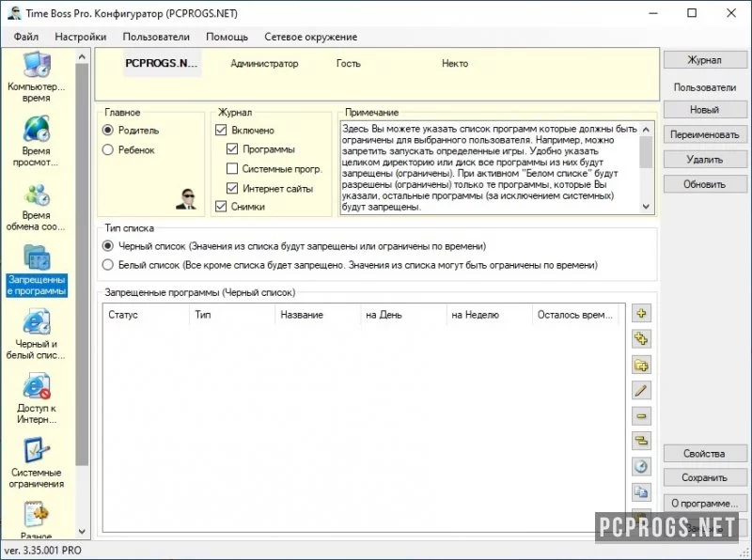Select the Гость user

[x=349, y=63]
